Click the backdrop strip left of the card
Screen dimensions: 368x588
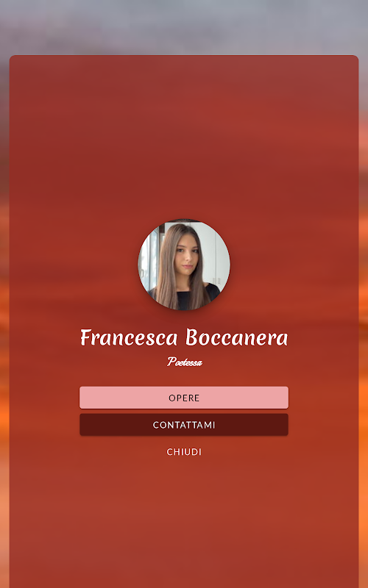click(4, 337)
